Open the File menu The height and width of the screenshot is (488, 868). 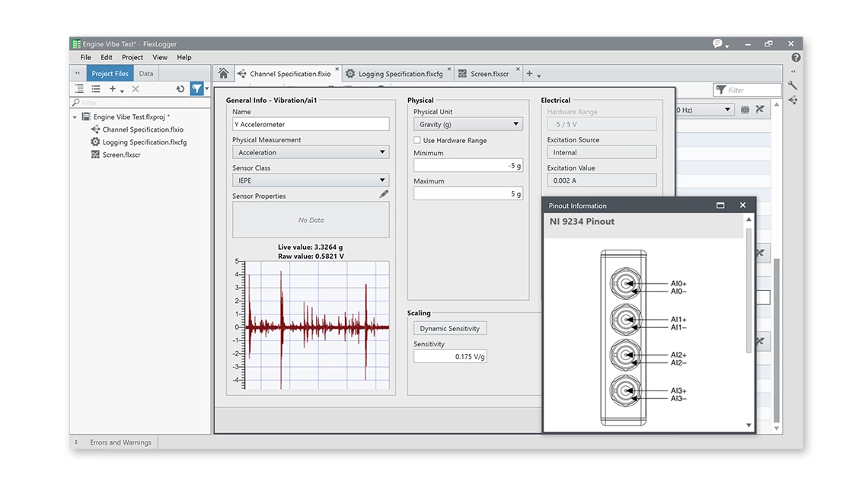click(x=86, y=58)
